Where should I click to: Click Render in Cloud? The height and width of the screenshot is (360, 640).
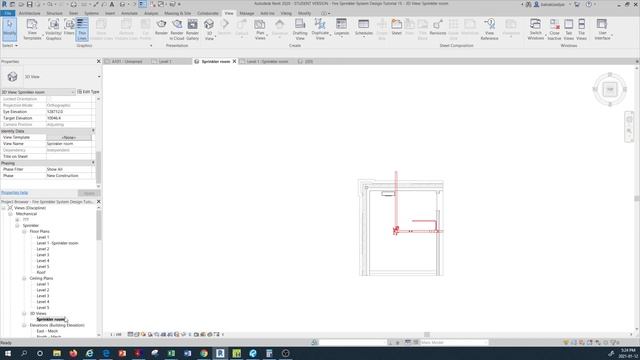[177, 29]
